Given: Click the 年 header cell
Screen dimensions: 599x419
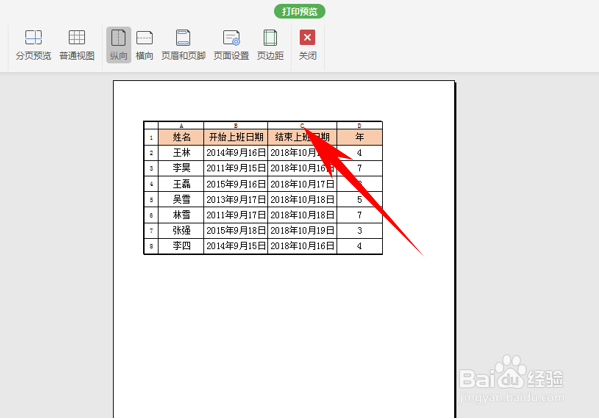Looking at the screenshot, I should (x=359, y=137).
